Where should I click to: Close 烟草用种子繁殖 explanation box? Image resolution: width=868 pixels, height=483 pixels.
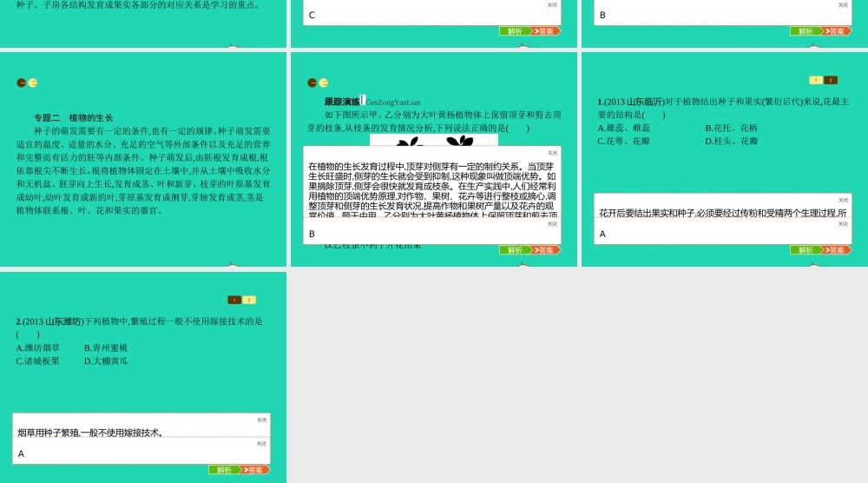pos(262,420)
